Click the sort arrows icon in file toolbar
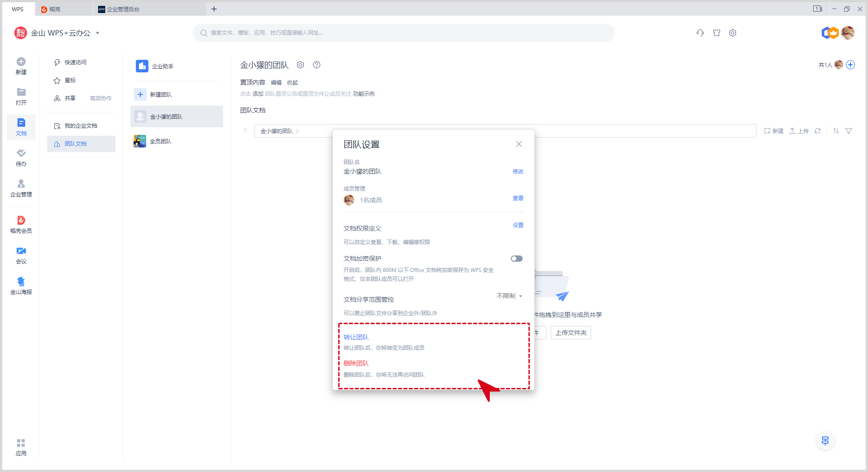868x472 pixels. pos(836,131)
